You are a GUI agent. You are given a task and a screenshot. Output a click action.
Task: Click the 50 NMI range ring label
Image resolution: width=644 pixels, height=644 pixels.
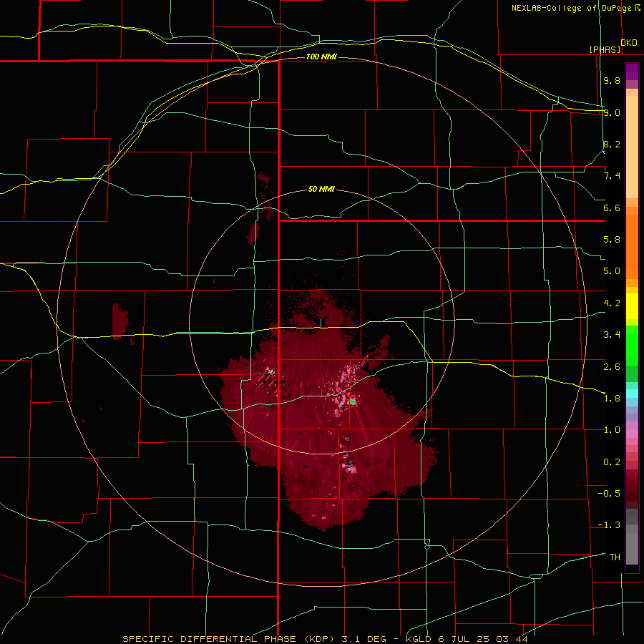pos(321,189)
